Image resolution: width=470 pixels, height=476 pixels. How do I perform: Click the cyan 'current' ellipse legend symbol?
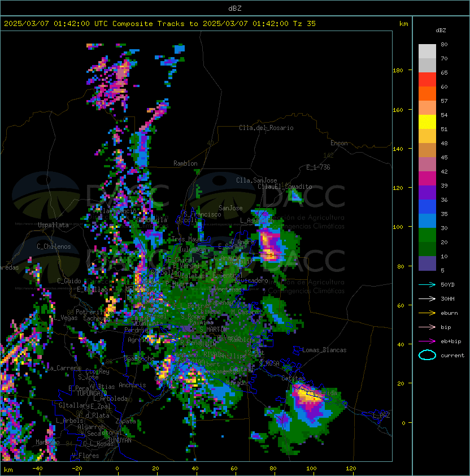pos(427,355)
